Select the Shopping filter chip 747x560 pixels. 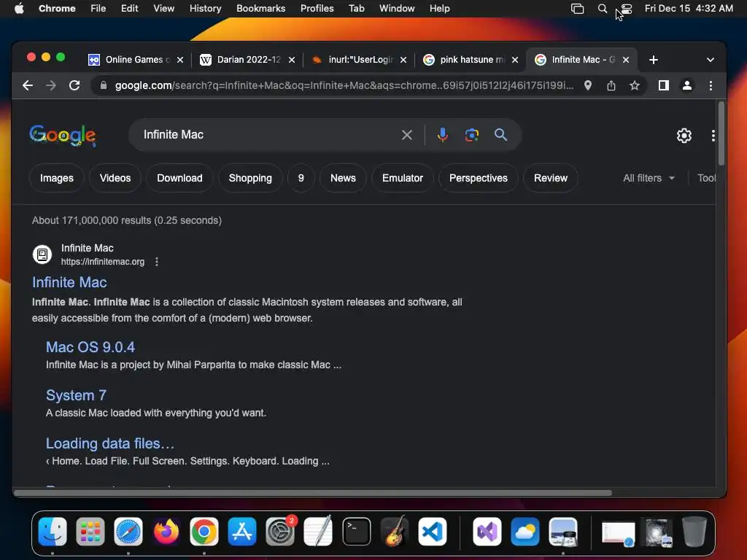(x=250, y=178)
